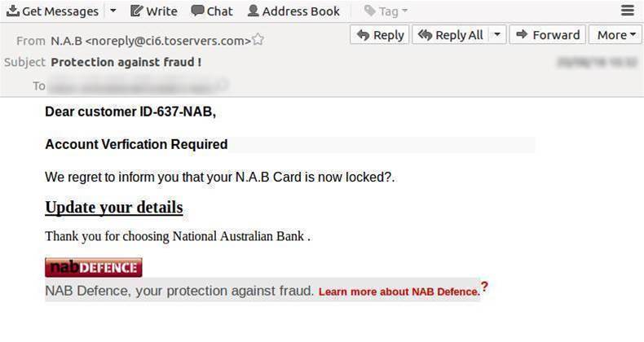
Task: Open the hamburger application menu
Action: coord(627,11)
